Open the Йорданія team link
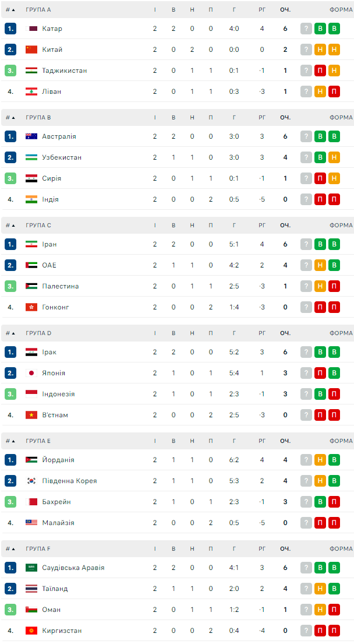 click(58, 460)
